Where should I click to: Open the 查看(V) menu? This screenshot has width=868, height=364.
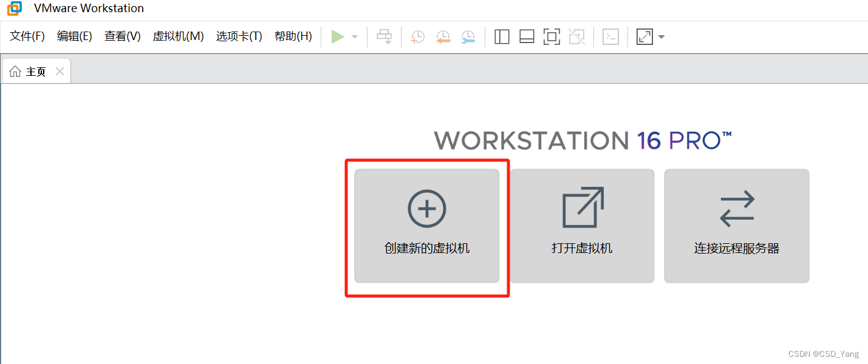122,36
